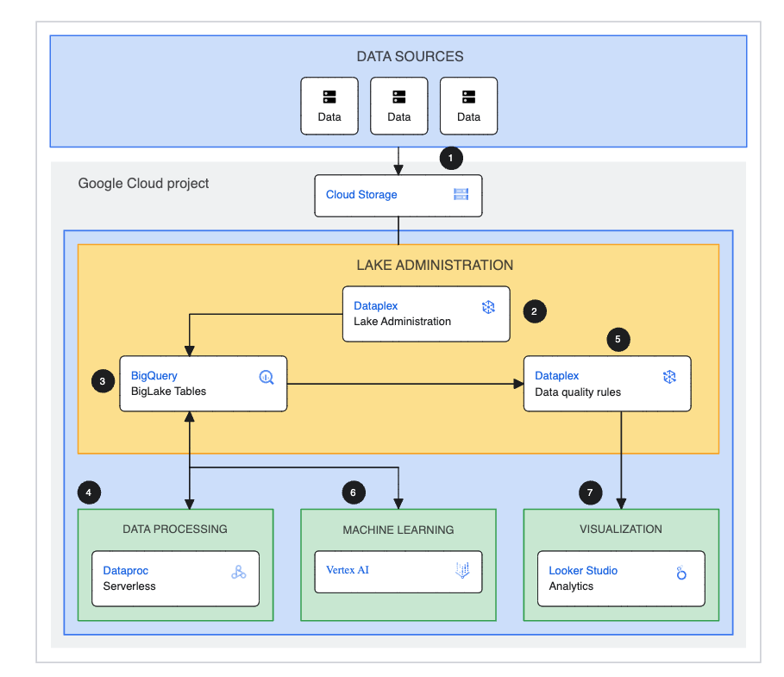784x677 pixels.
Task: Select the LAKE ADMINISTRATION section header
Action: point(435,265)
